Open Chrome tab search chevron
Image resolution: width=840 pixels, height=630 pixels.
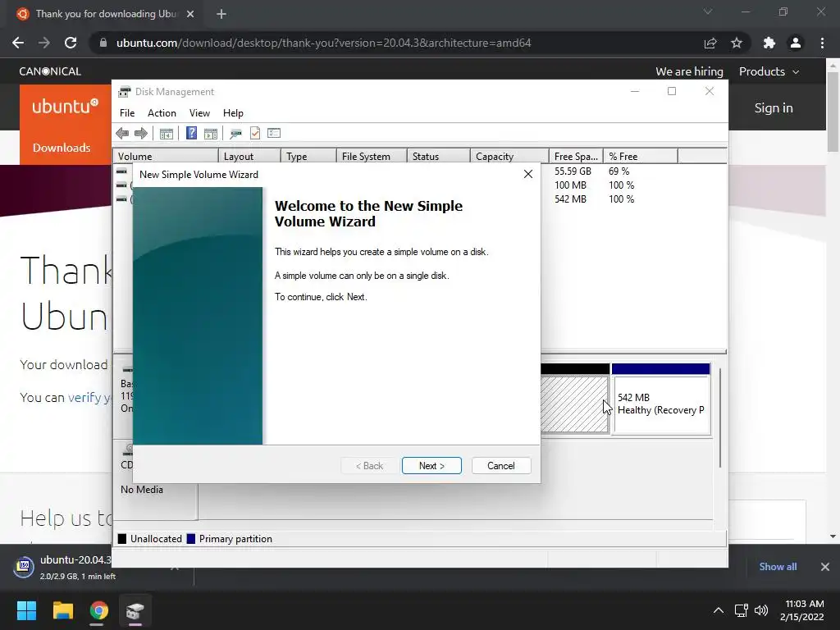(x=708, y=11)
